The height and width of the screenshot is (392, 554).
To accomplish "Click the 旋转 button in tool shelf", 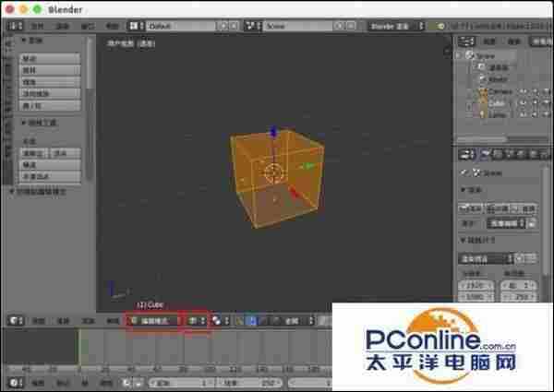I will [50, 70].
